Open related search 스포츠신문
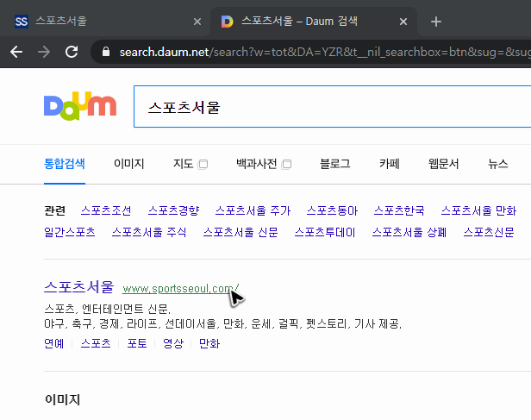 pos(489,232)
